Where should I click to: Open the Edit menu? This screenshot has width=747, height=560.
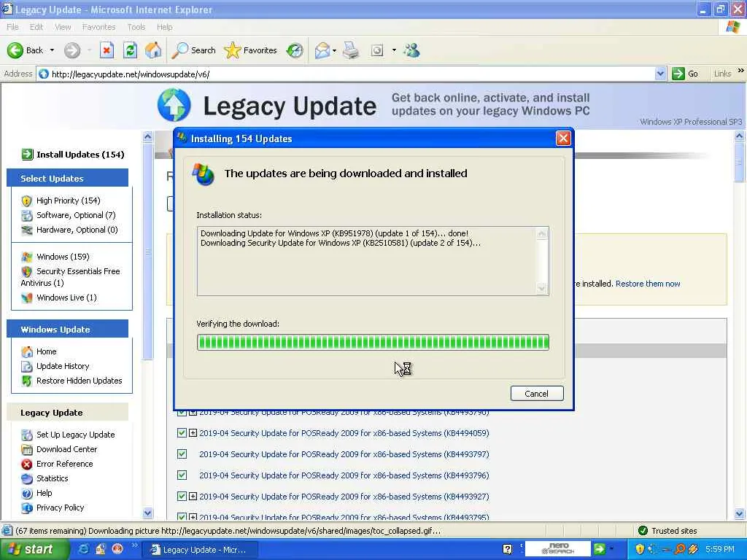(x=36, y=27)
